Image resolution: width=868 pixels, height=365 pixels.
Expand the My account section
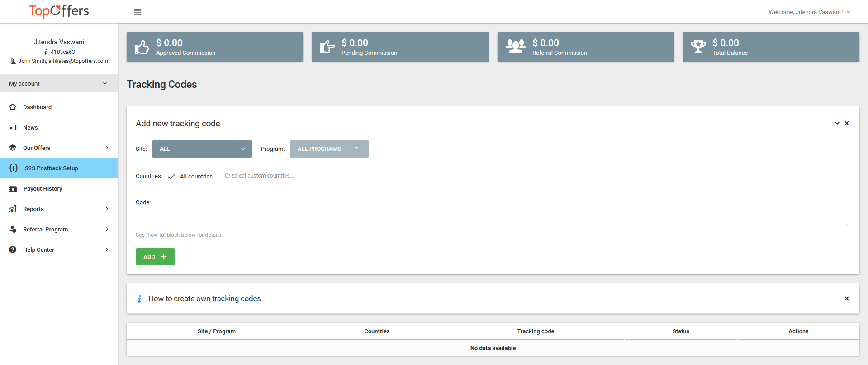coord(59,83)
